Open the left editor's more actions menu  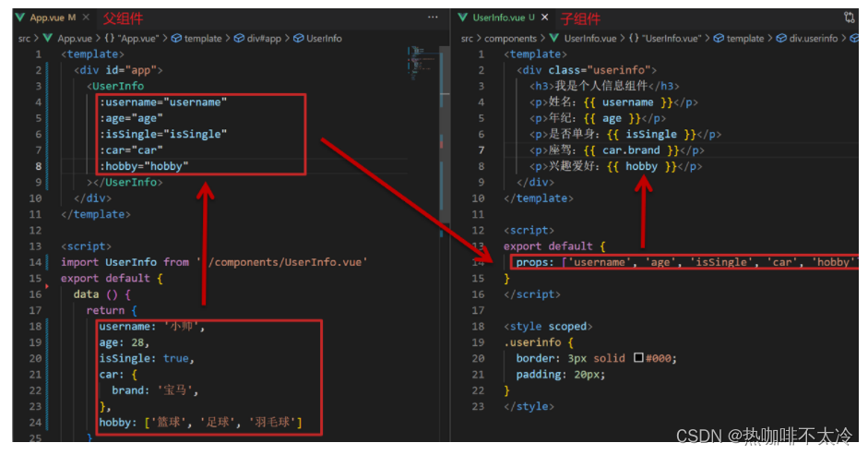pyautogui.click(x=433, y=18)
